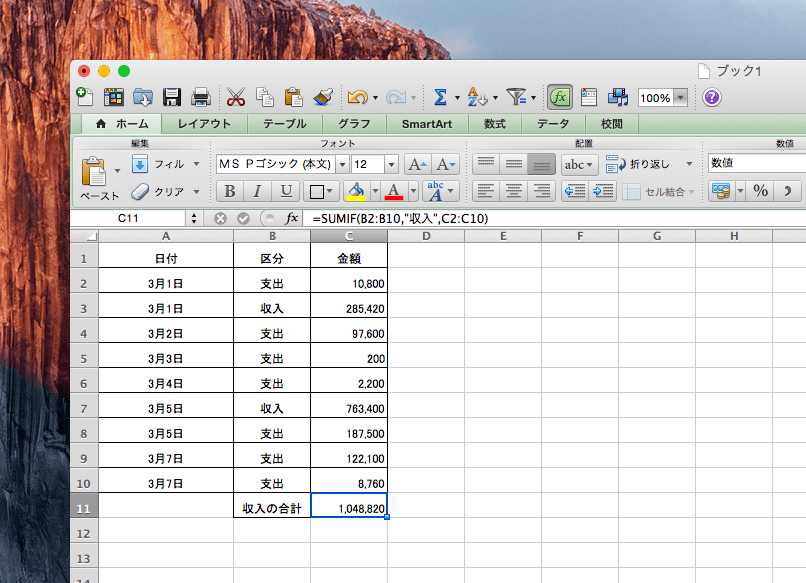Switch to the レイアウト tab
This screenshot has height=583, width=806.
pyautogui.click(x=204, y=124)
